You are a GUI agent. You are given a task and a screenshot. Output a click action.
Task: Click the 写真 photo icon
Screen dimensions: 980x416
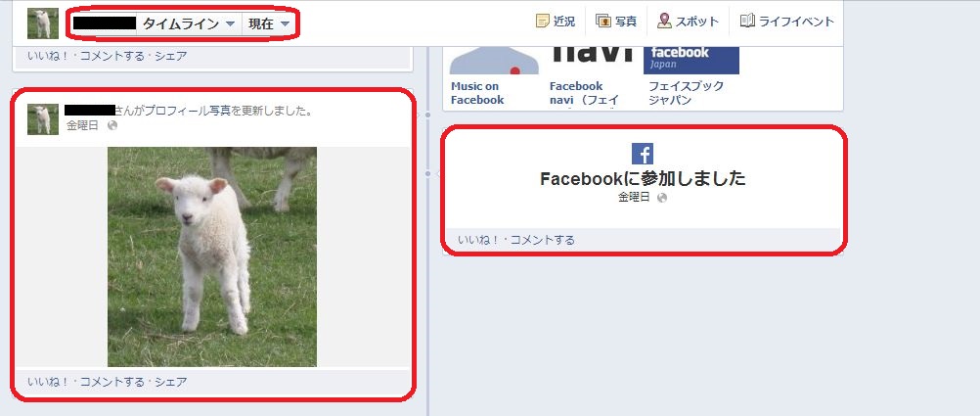[603, 21]
